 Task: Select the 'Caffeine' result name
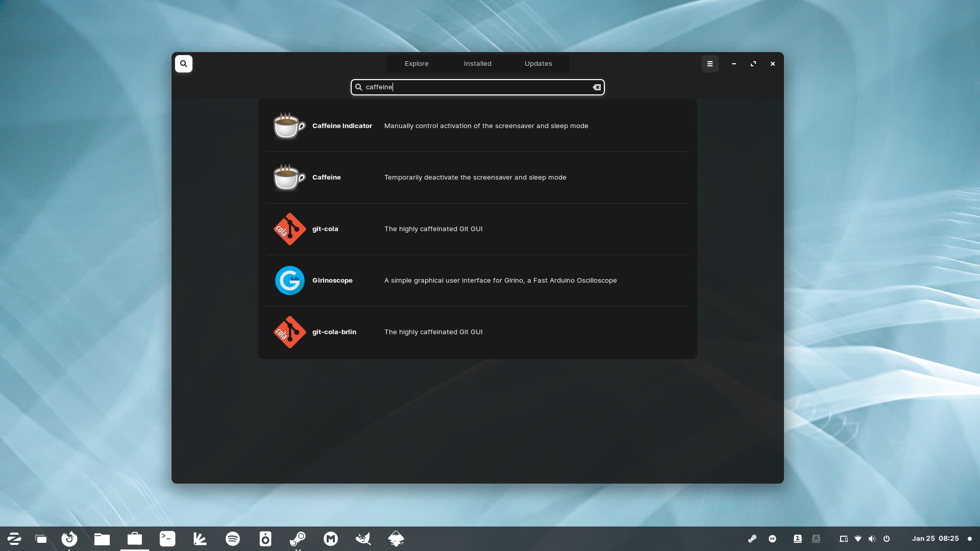pos(327,178)
